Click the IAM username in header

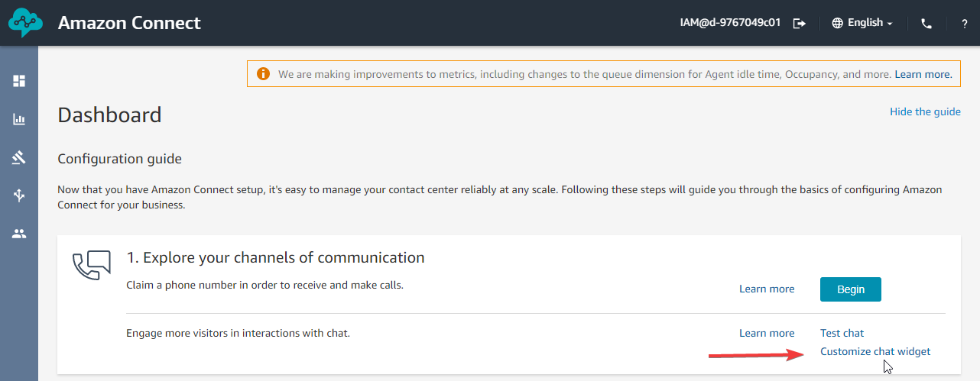730,23
